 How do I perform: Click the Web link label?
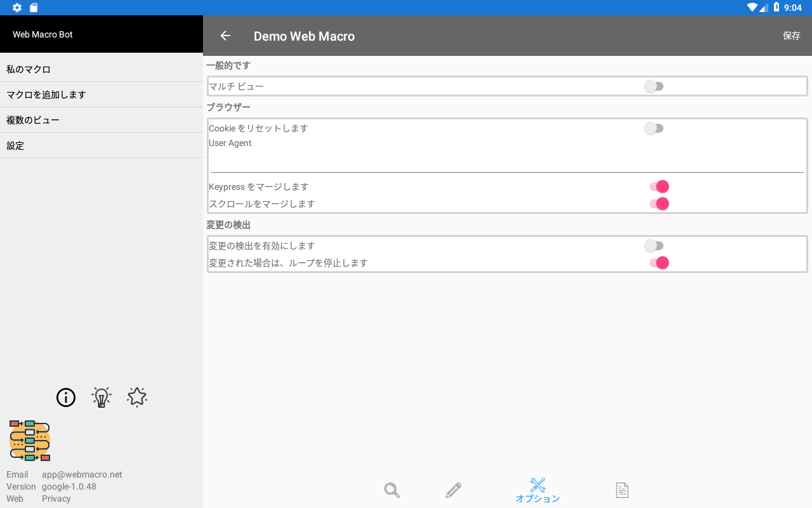pos(15,498)
